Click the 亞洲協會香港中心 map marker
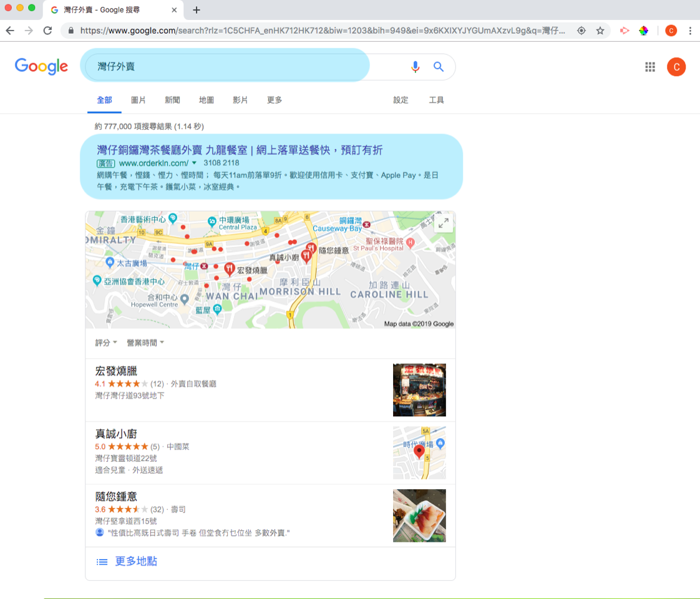Image resolution: width=700 pixels, height=599 pixels. (97, 281)
